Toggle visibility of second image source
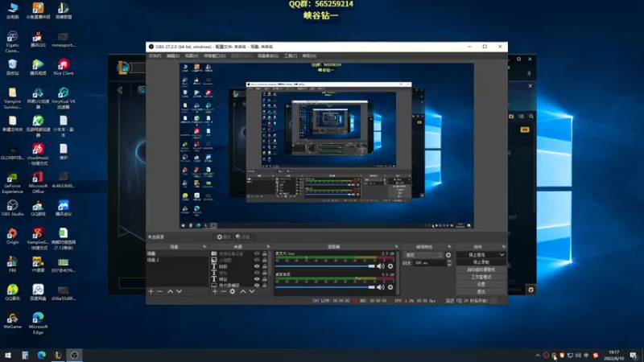The width and height of the screenshot is (644, 362). [x=257, y=260]
